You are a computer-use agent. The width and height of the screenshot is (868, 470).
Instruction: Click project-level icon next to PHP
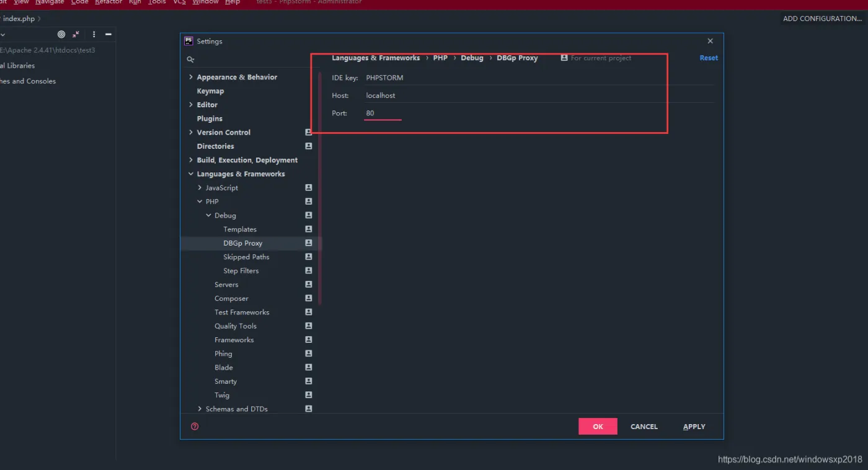pyautogui.click(x=309, y=202)
